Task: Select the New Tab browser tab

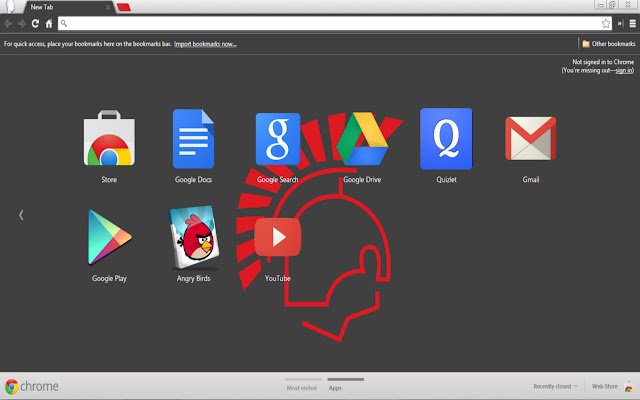Action: (67, 7)
